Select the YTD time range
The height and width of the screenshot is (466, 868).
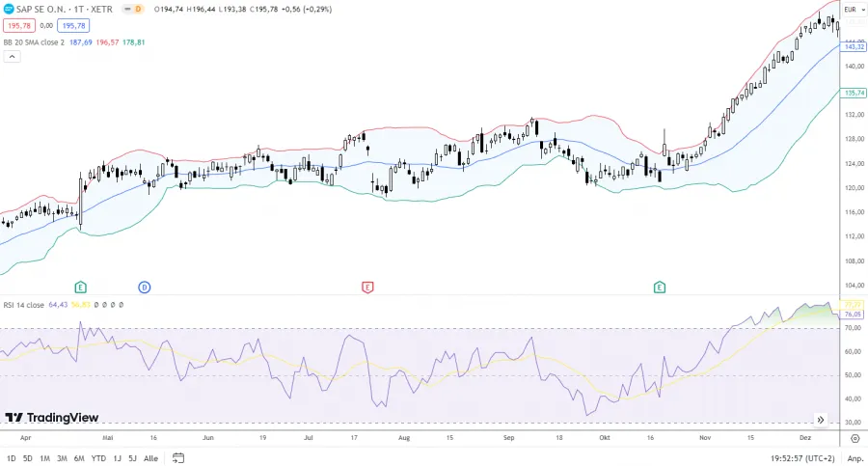pyautogui.click(x=98, y=458)
